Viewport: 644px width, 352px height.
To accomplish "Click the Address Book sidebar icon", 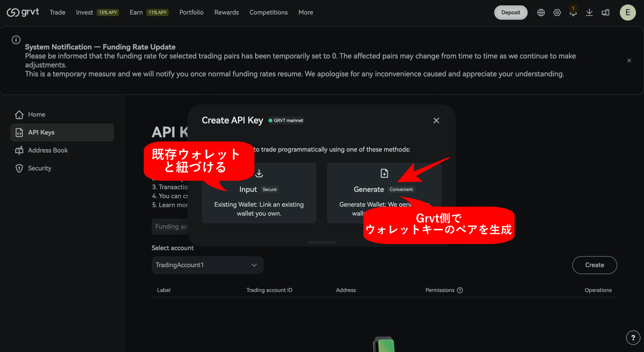I will point(19,150).
